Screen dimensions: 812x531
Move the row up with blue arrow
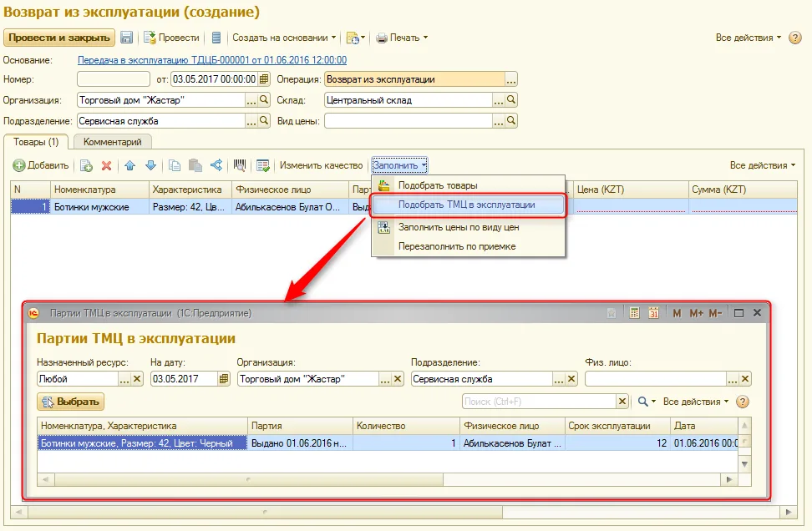click(x=130, y=165)
